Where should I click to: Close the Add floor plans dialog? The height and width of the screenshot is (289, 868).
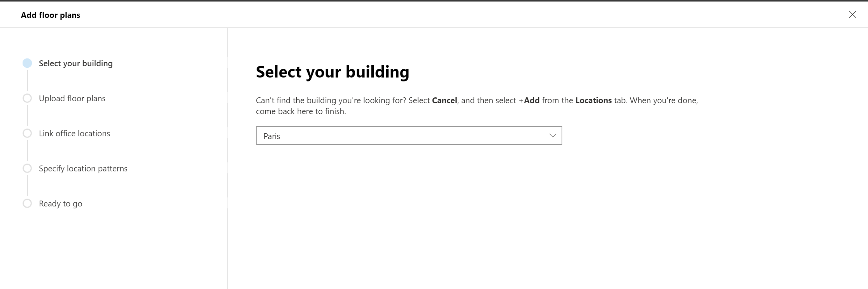pyautogui.click(x=852, y=14)
